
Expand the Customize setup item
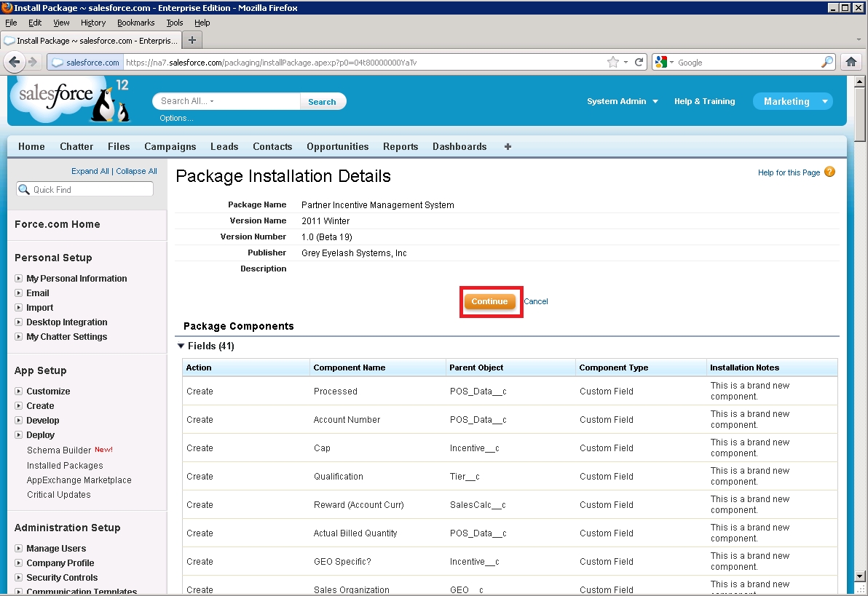coord(19,392)
